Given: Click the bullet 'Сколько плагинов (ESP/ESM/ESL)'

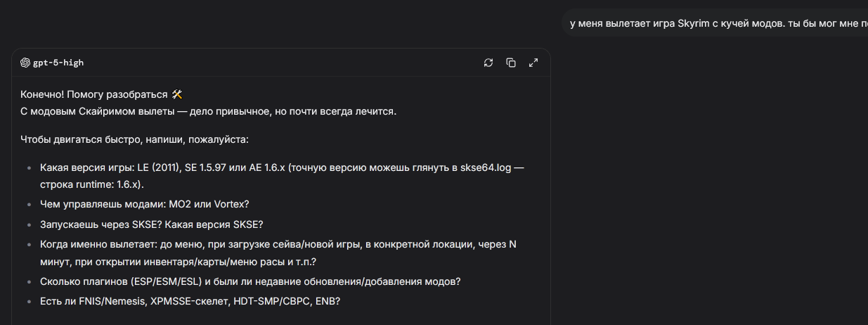Looking at the screenshot, I should (250, 281).
